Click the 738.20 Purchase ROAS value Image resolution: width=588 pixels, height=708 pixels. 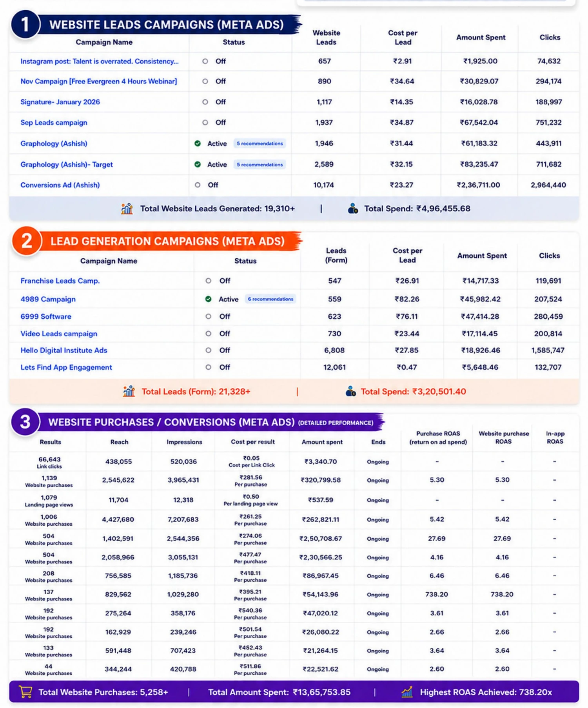click(x=437, y=594)
